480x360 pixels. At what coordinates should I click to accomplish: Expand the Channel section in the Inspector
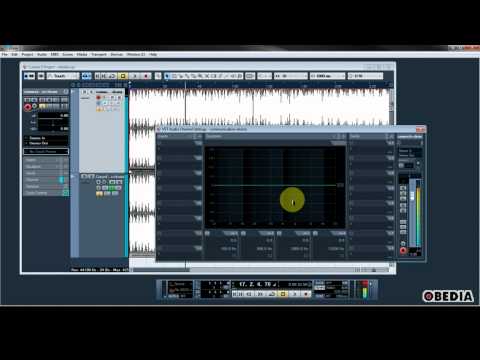click(46, 180)
